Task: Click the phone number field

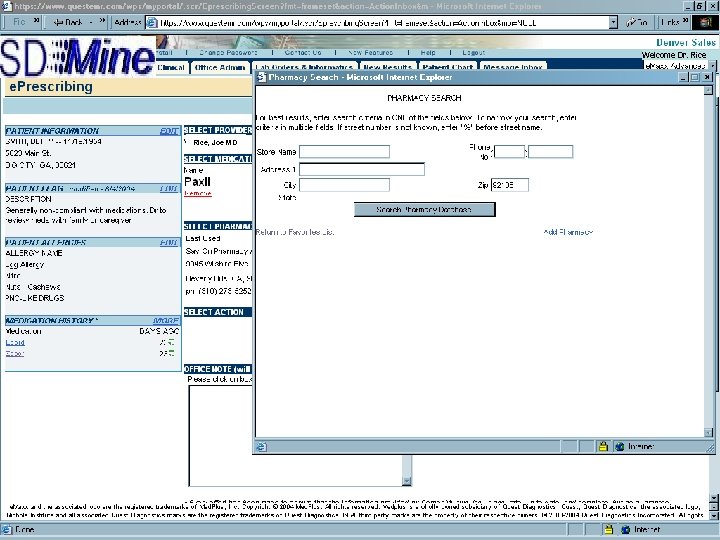Action: (551, 152)
